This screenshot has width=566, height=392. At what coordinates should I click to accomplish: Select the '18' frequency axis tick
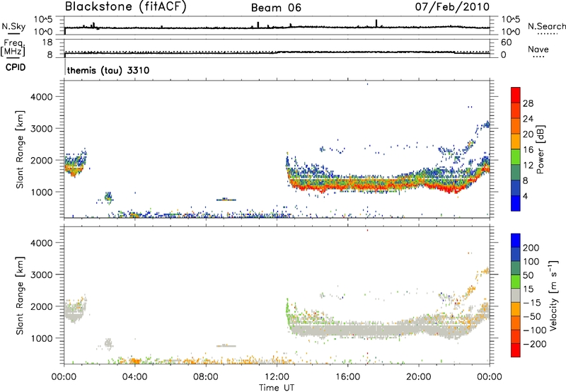[47, 42]
